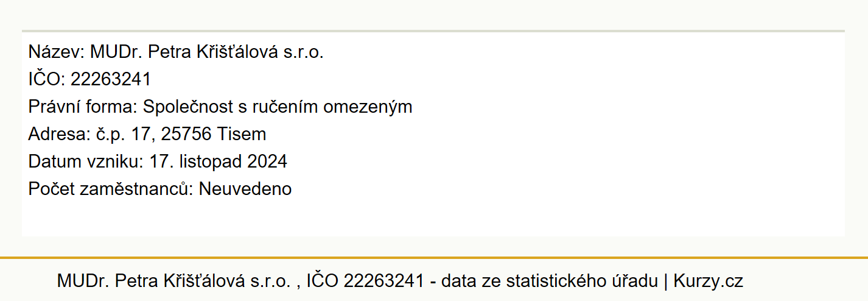868x301 pixels.
Task: Select company name MUDr. Petra Křišťálová s.r.o. in panel
Action: pos(207,52)
